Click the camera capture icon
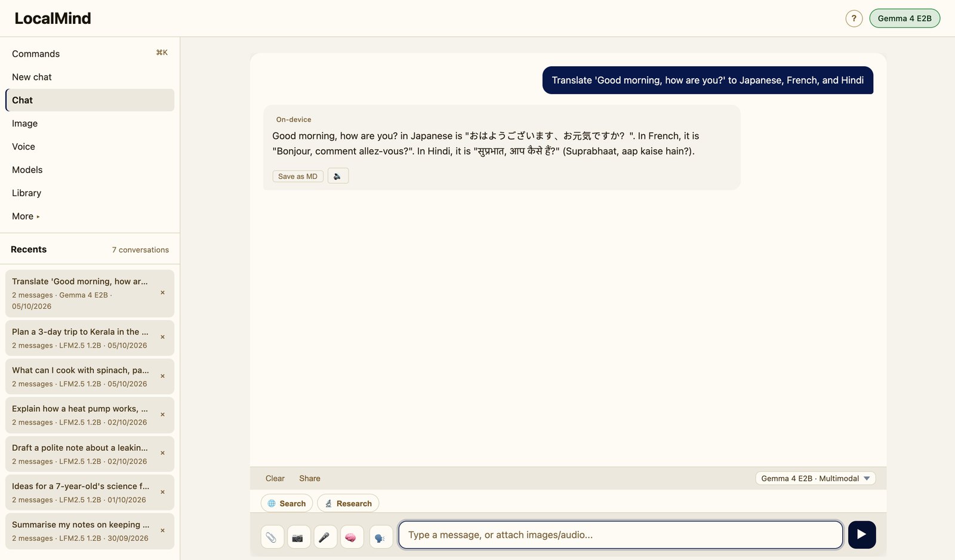Image resolution: width=955 pixels, height=560 pixels. click(298, 537)
